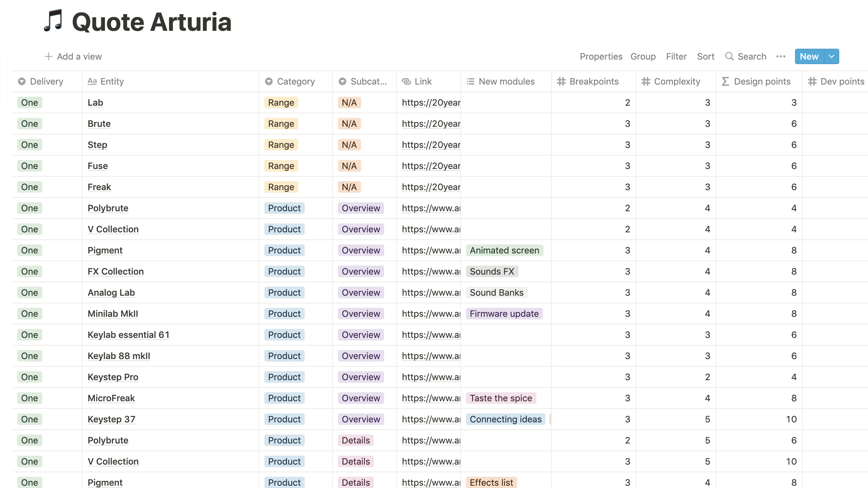Screen dimensions: 868x488
Task: Click the blue New button
Action: (809, 56)
